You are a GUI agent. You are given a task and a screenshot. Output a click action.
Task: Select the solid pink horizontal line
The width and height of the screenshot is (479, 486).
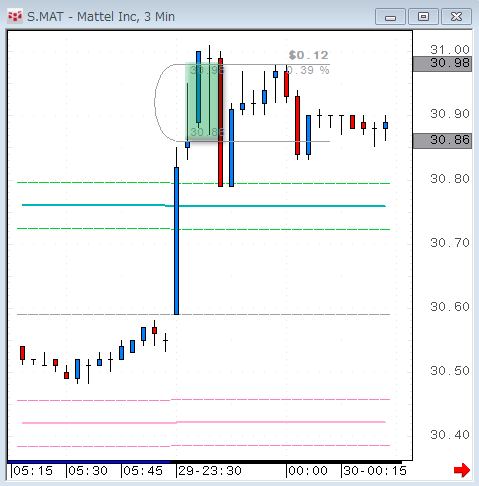[204, 422]
